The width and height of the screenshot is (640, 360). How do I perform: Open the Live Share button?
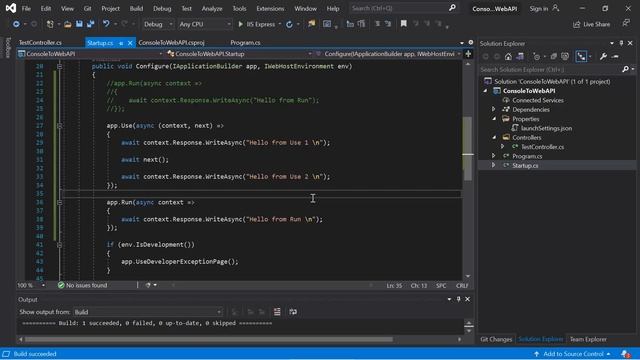[x=591, y=24]
